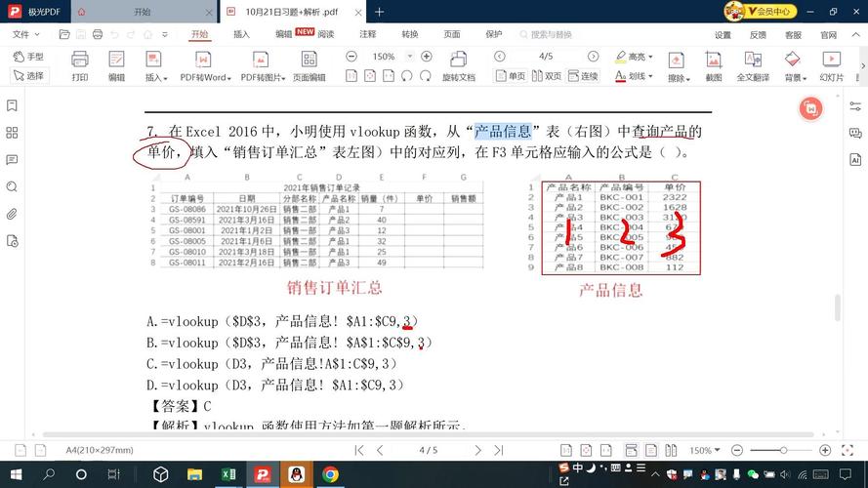Switch to the Page (页面) tab
868x488 pixels.
pos(452,34)
